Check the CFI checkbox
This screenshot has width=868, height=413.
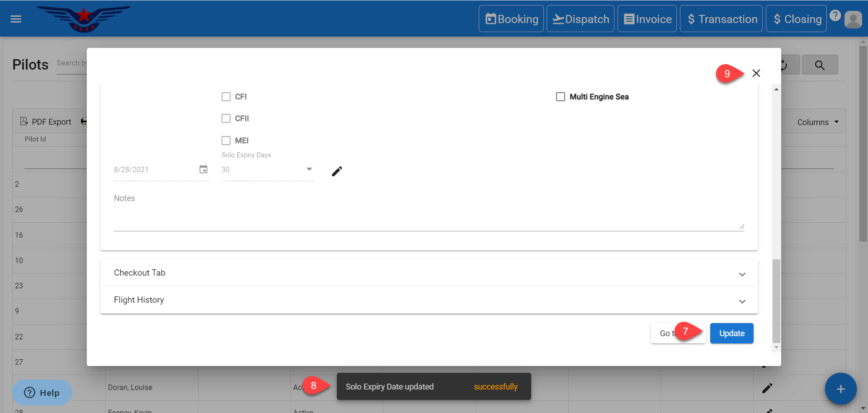pos(226,97)
